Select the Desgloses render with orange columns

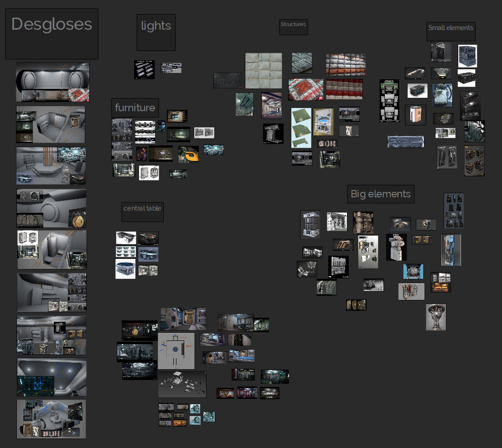click(51, 165)
